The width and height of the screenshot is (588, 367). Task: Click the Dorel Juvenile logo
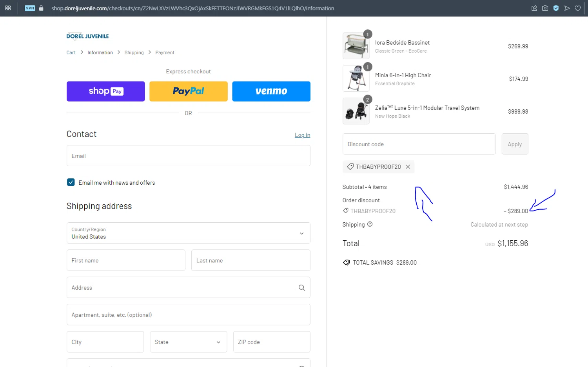(x=87, y=36)
